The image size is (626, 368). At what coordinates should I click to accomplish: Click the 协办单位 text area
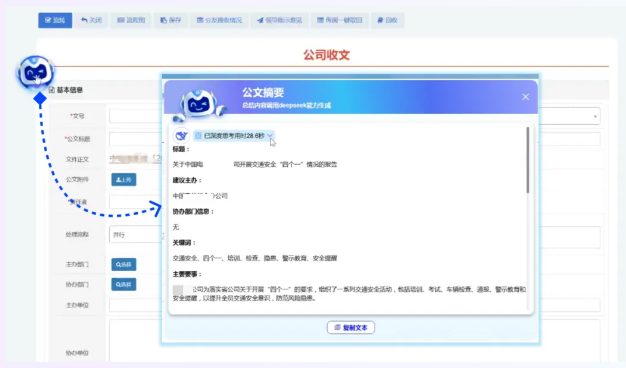(136, 340)
